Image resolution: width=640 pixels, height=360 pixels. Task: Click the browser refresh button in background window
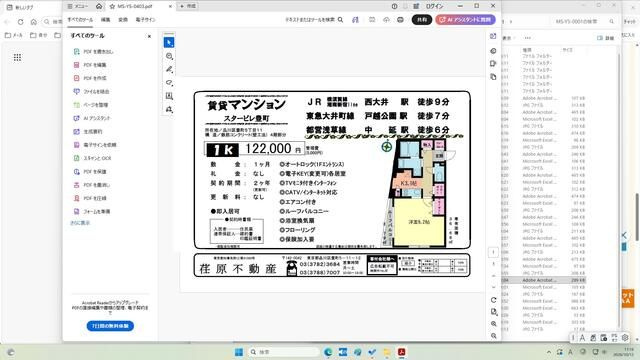(20, 22)
